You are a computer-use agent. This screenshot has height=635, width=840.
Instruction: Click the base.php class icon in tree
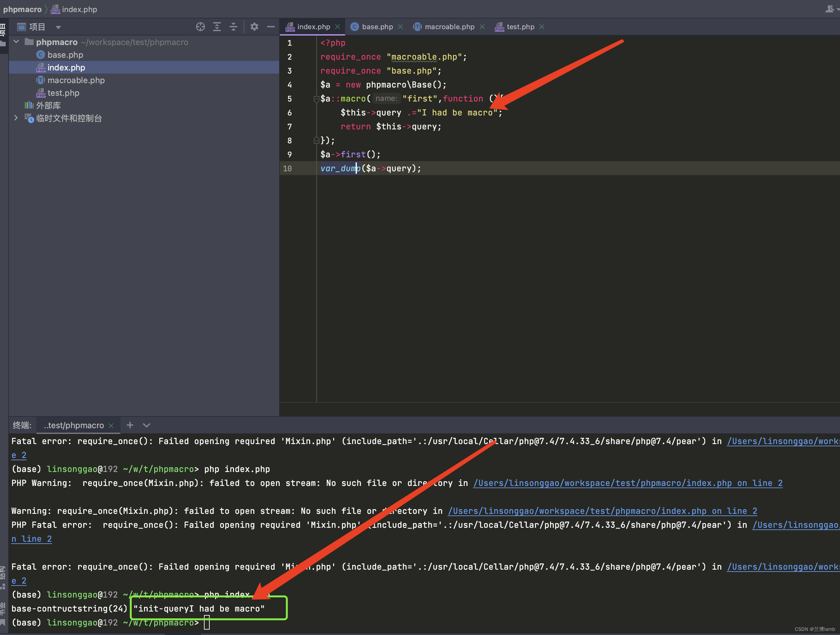pyautogui.click(x=41, y=55)
